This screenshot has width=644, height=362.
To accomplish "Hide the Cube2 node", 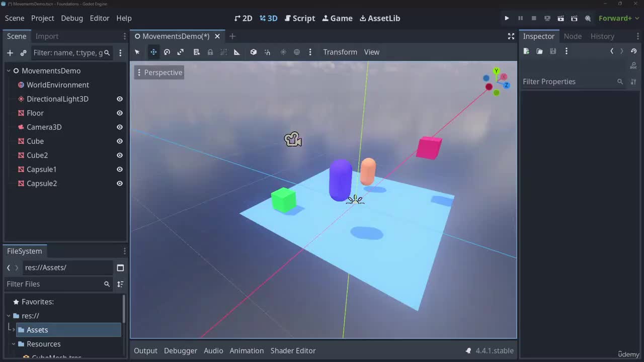I will click(x=120, y=155).
